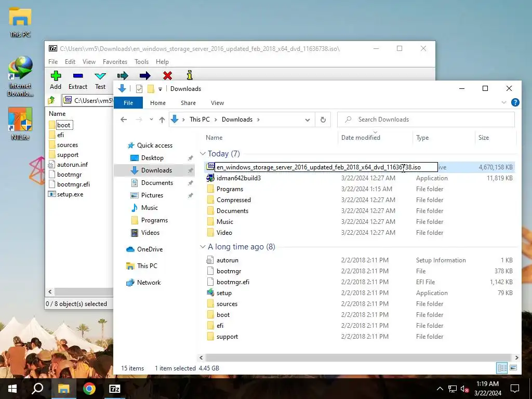Collapse the A long time ago (8) group
This screenshot has width=532, height=399.
click(x=203, y=247)
